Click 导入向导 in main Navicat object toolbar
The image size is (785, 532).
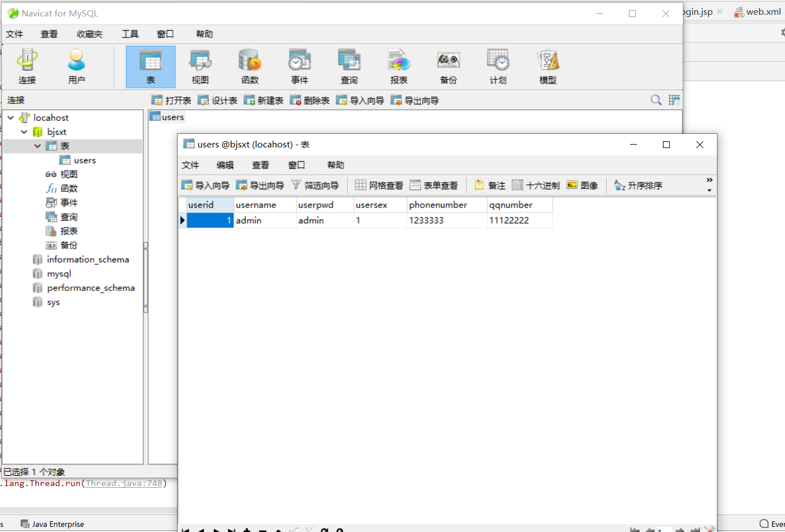pyautogui.click(x=360, y=100)
